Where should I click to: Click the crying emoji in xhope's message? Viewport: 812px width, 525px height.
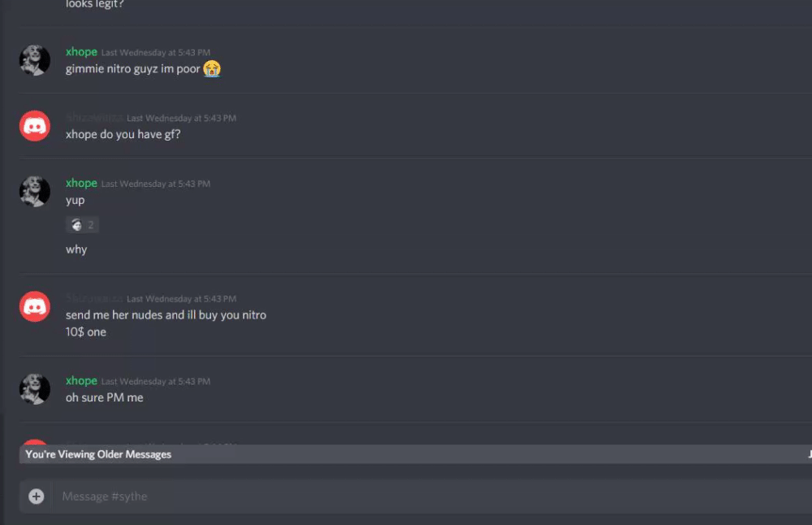tap(211, 68)
